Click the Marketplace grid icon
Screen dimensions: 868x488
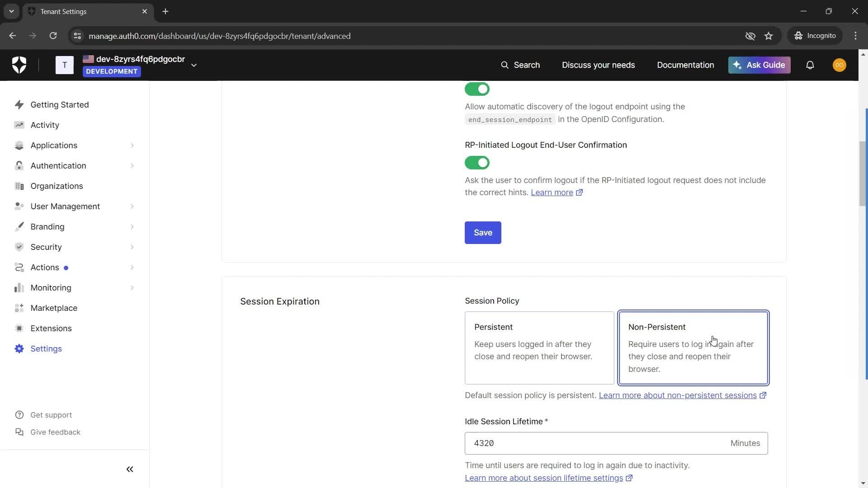coord(19,308)
